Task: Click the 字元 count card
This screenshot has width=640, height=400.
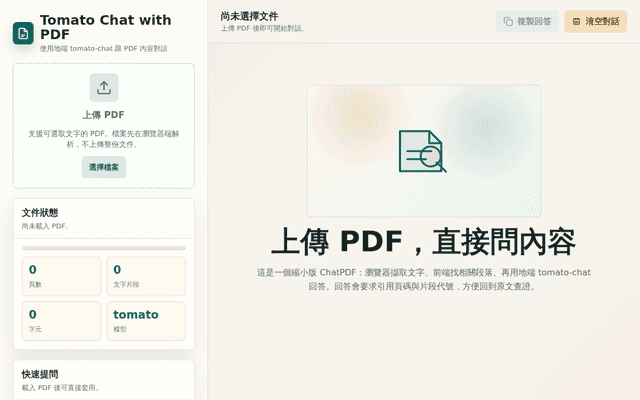Action: (61, 321)
